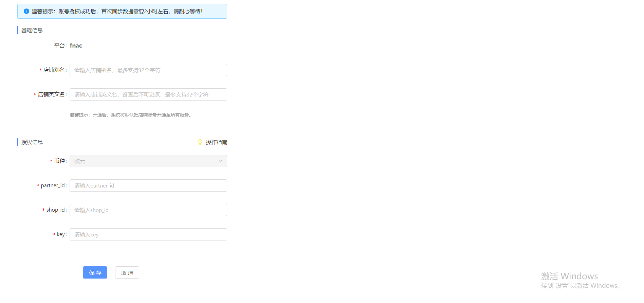This screenshot has height=303, width=644.
Task: Focus the partner_id input field
Action: (148, 185)
